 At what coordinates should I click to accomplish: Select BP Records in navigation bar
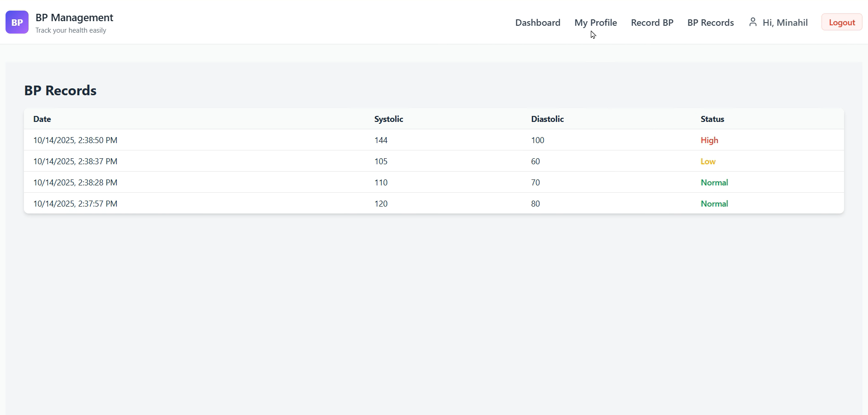tap(710, 23)
